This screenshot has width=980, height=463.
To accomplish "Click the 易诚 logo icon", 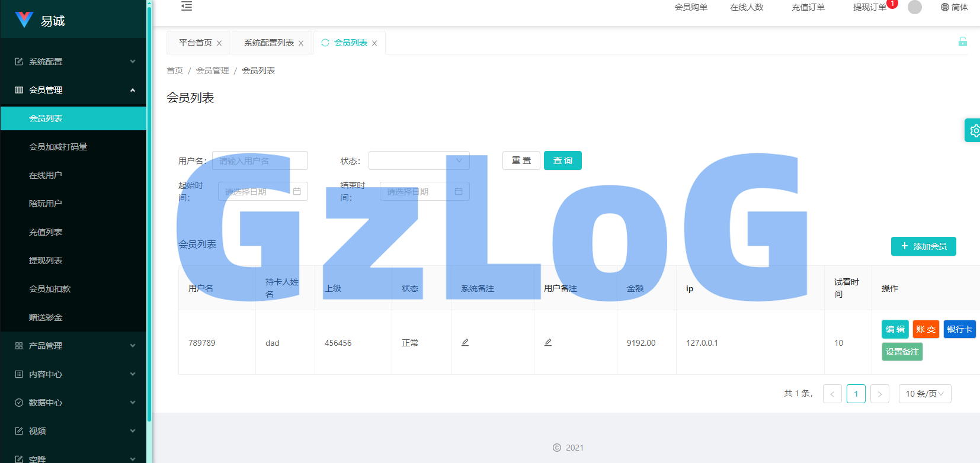I will click(24, 20).
